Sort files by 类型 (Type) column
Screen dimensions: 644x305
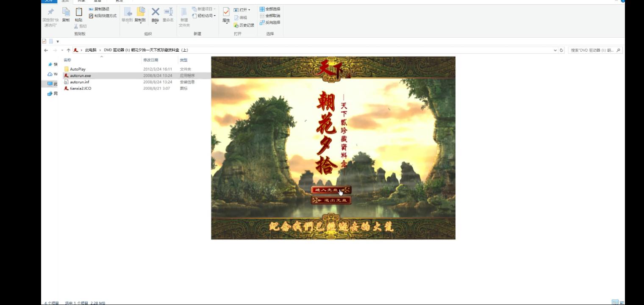(x=183, y=60)
